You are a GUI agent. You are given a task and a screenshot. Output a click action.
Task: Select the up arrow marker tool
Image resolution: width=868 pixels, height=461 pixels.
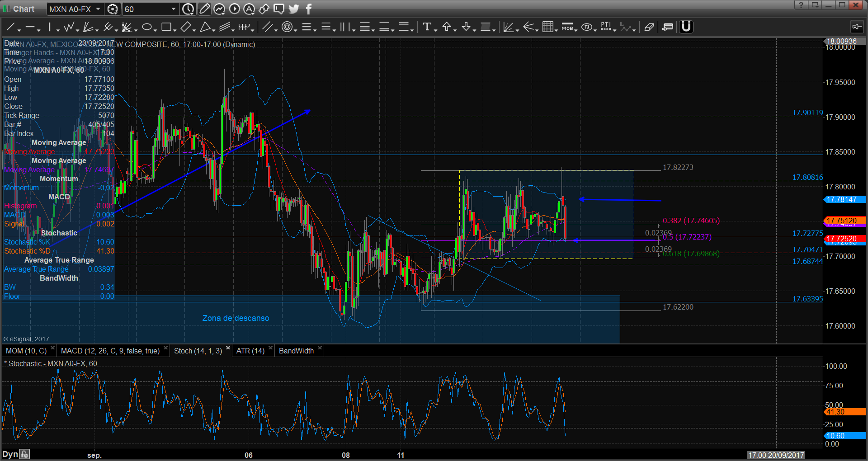[x=446, y=27]
